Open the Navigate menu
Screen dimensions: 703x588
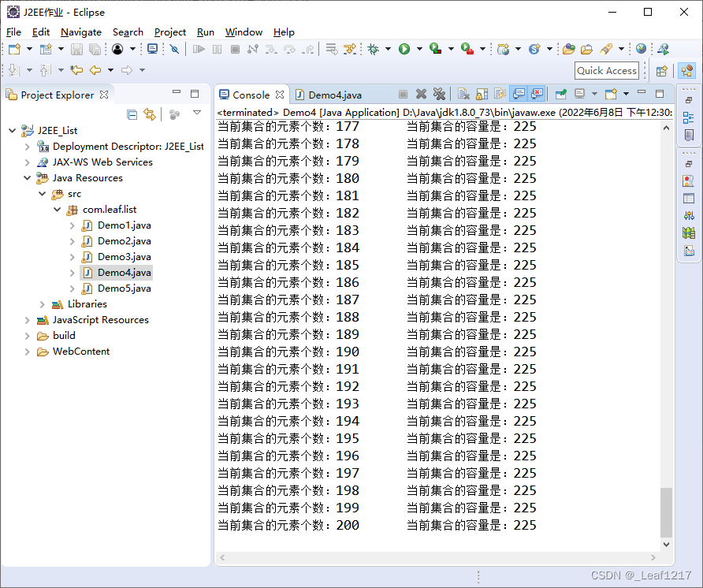(81, 32)
